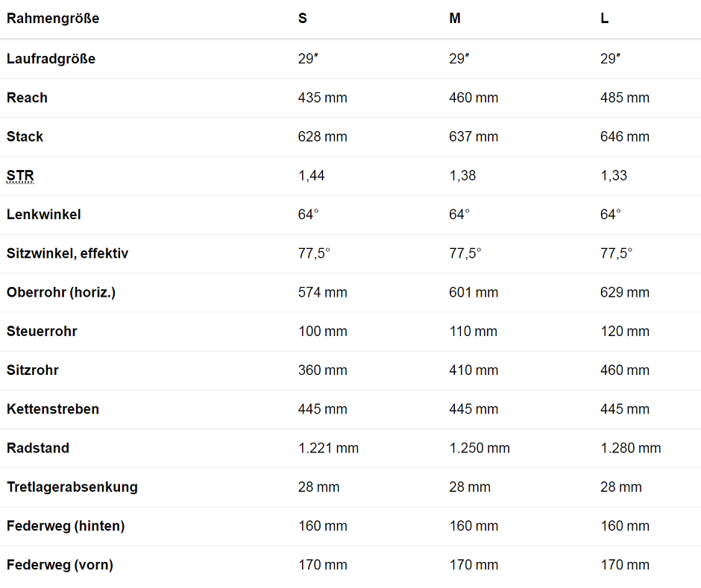Click the 1.221 mm Radstand value
This screenshot has width=701, height=588.
coord(328,448)
